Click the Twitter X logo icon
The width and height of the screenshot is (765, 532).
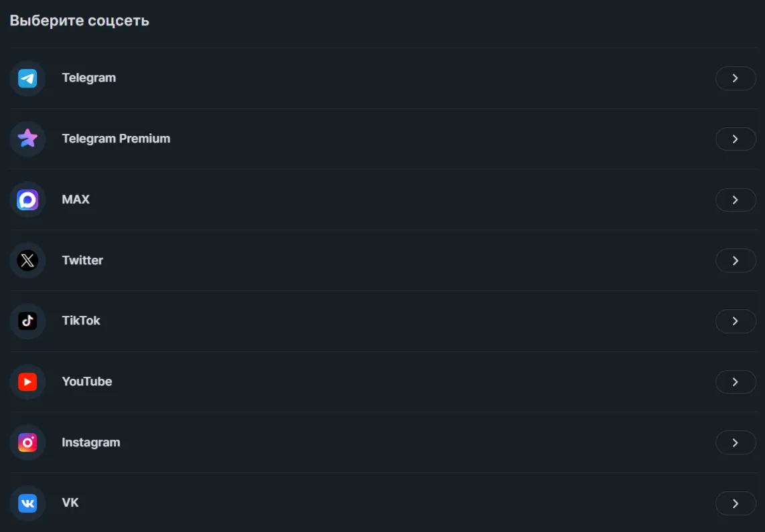tap(27, 260)
